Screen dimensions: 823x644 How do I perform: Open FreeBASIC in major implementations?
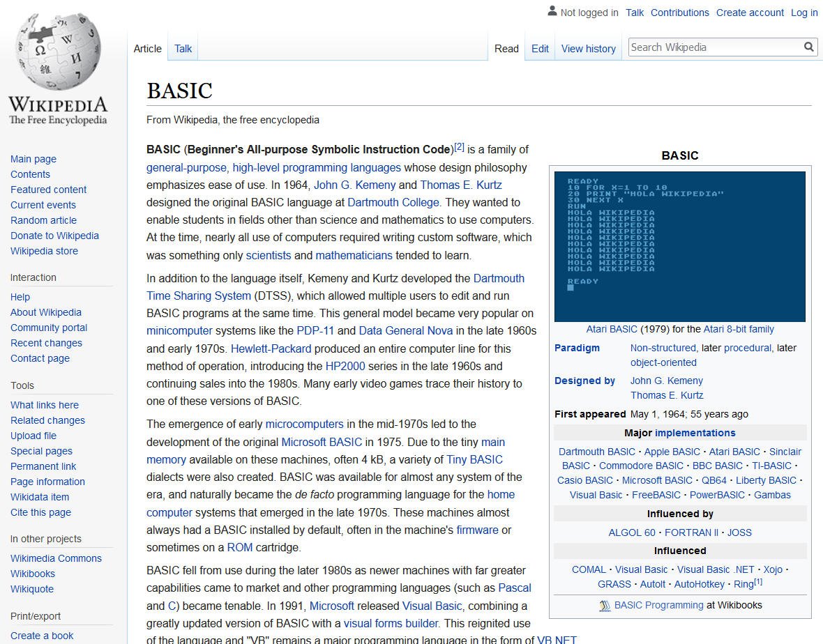[656, 495]
